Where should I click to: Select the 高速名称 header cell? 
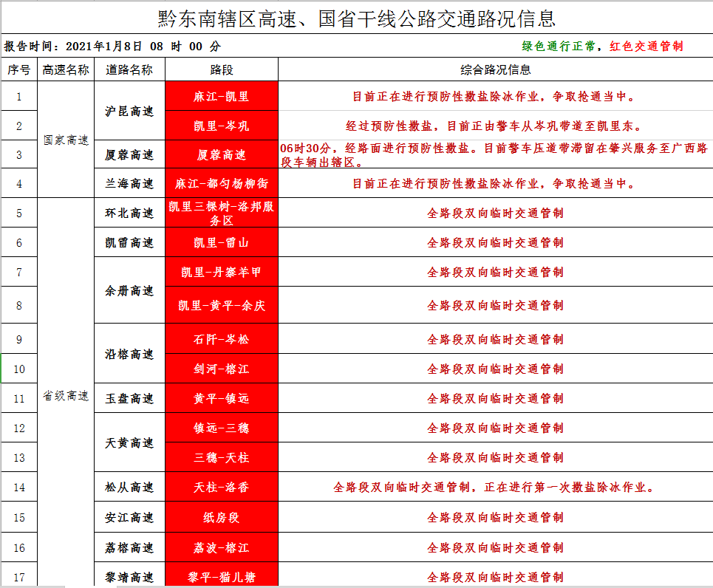pos(66,69)
